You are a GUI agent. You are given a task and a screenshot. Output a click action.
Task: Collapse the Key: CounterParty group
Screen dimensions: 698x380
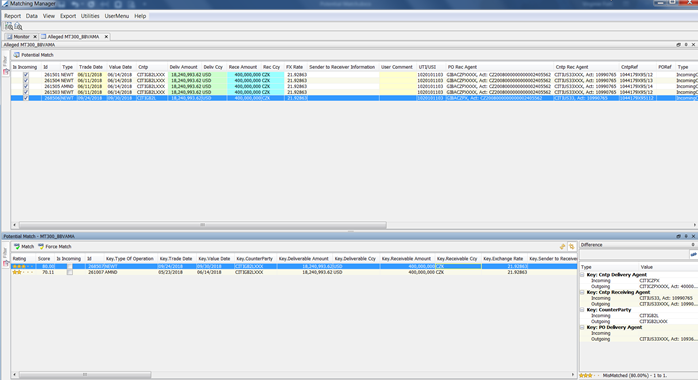(x=582, y=310)
